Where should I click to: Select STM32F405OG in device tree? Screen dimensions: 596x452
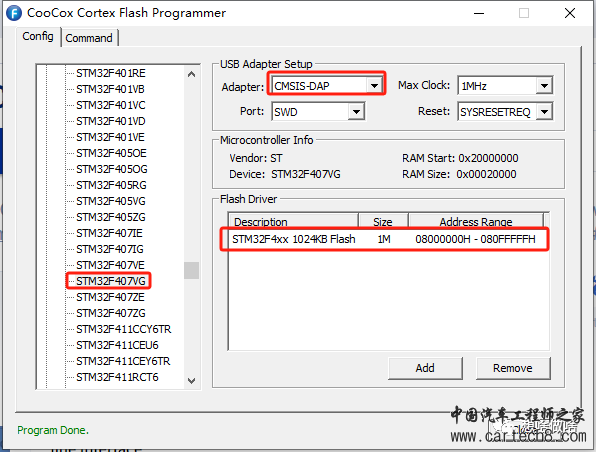coord(112,169)
